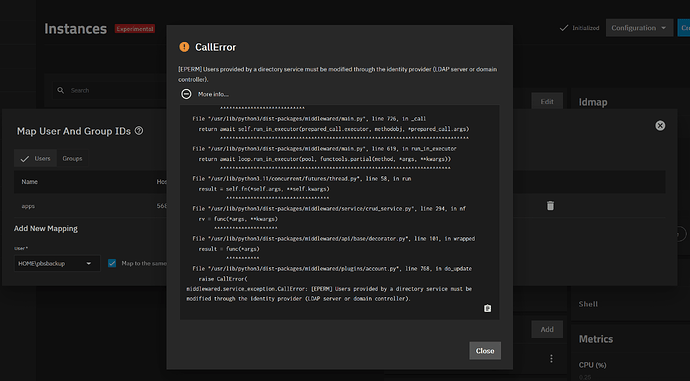Toggle the Map to the same checkbox
690x381 pixels.
point(112,263)
